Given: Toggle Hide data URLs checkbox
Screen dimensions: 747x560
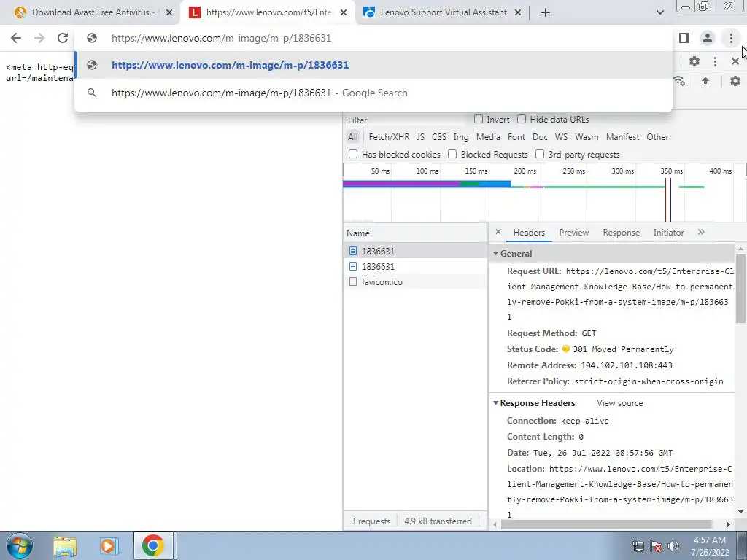Looking at the screenshot, I should click(522, 119).
